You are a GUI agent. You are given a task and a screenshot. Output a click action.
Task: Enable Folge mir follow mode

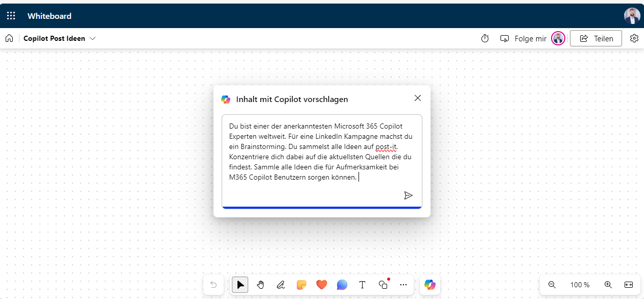coord(523,38)
